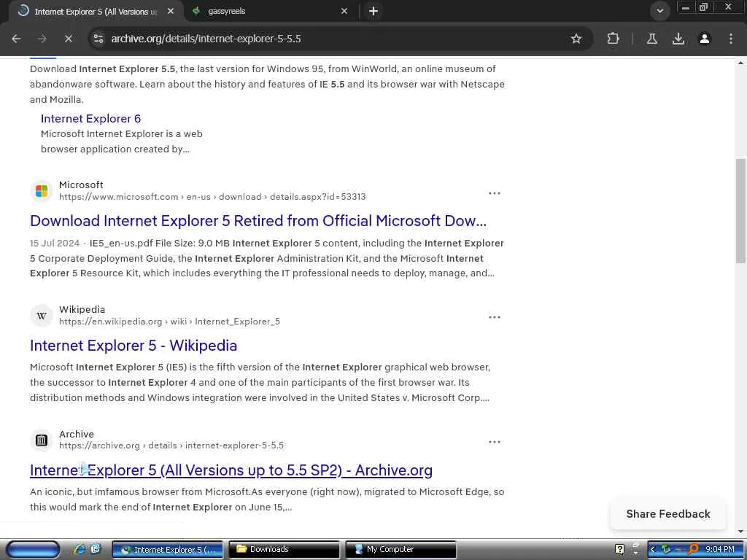The width and height of the screenshot is (747, 560).
Task: Click the page vertical scrollbar thumb
Action: pos(740,211)
